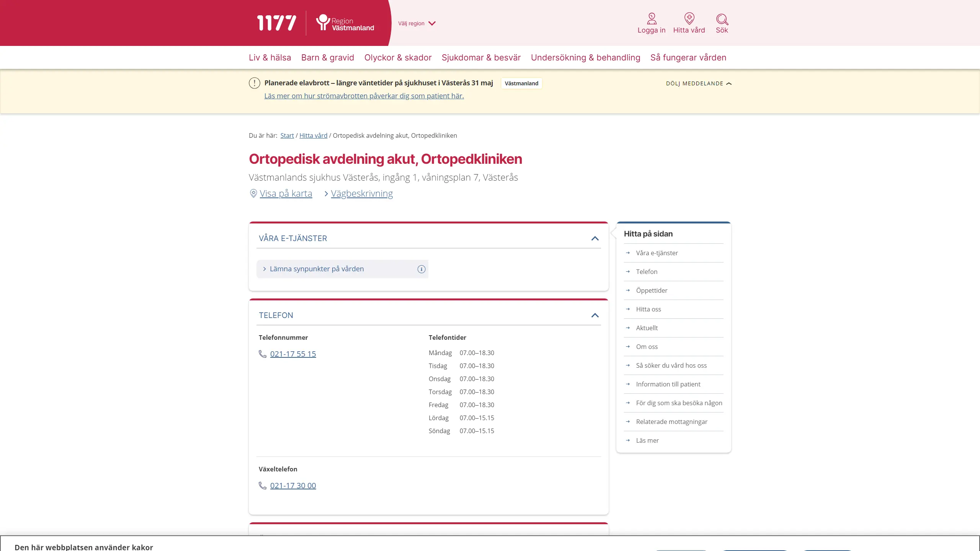Viewport: 980px width, 551px height.
Task: Jump to Öppettider in the sidebar
Action: coord(652,290)
